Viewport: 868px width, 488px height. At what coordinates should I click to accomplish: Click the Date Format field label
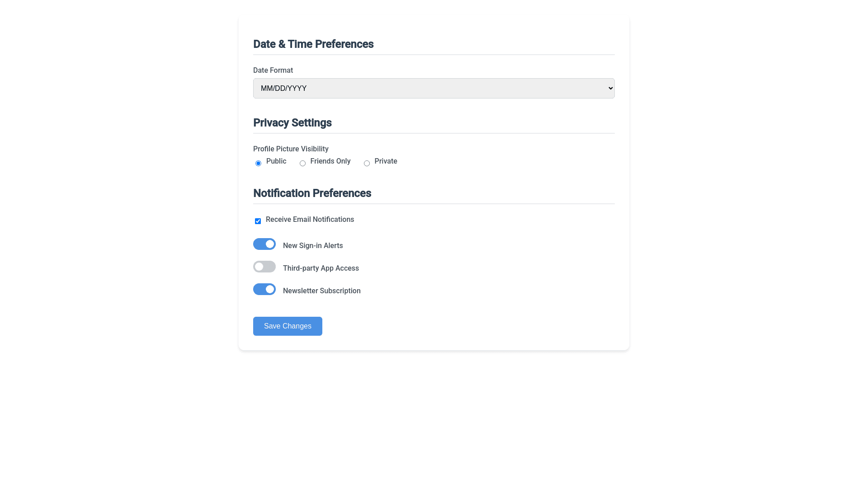(x=273, y=70)
